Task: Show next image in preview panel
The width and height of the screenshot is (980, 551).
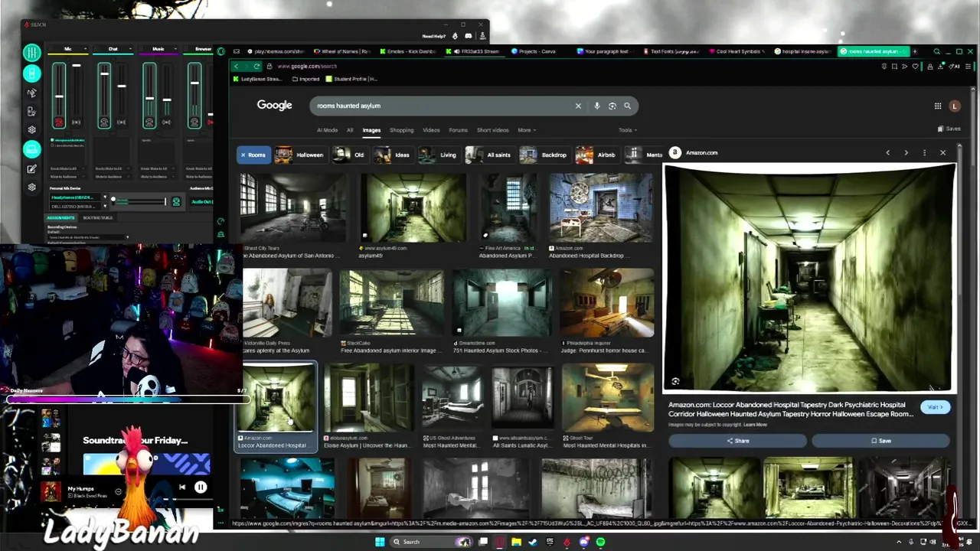Action: coord(906,153)
